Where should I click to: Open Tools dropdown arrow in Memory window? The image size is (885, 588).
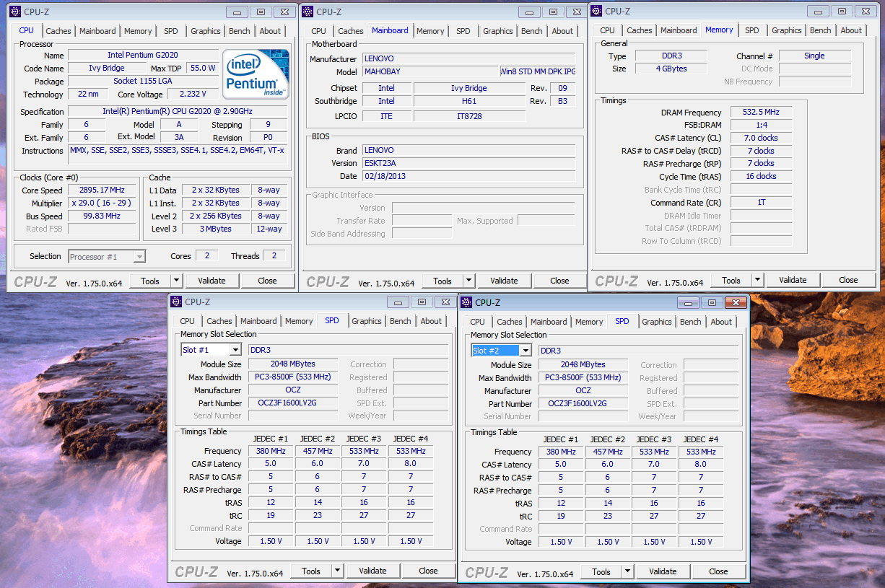click(x=758, y=280)
